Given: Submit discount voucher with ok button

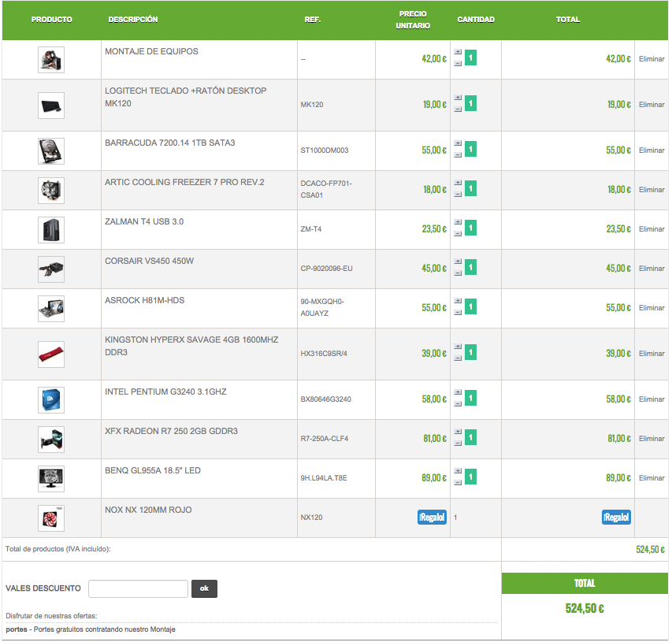Looking at the screenshot, I should point(204,589).
